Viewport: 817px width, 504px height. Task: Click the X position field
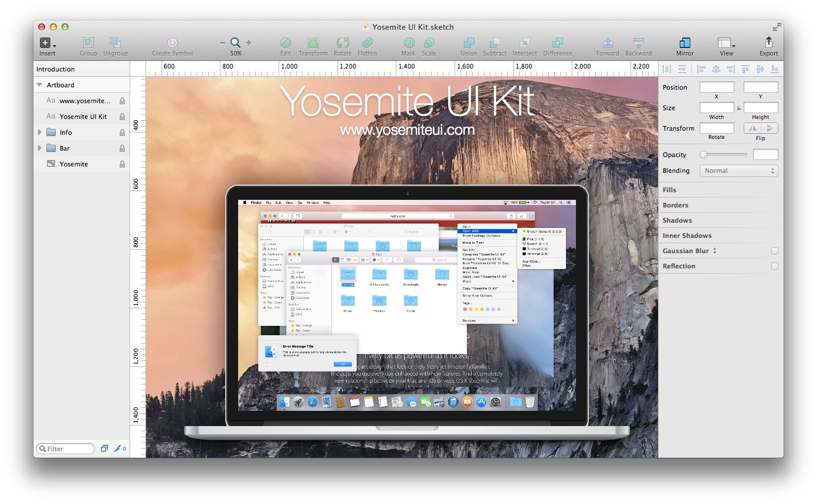[x=717, y=87]
